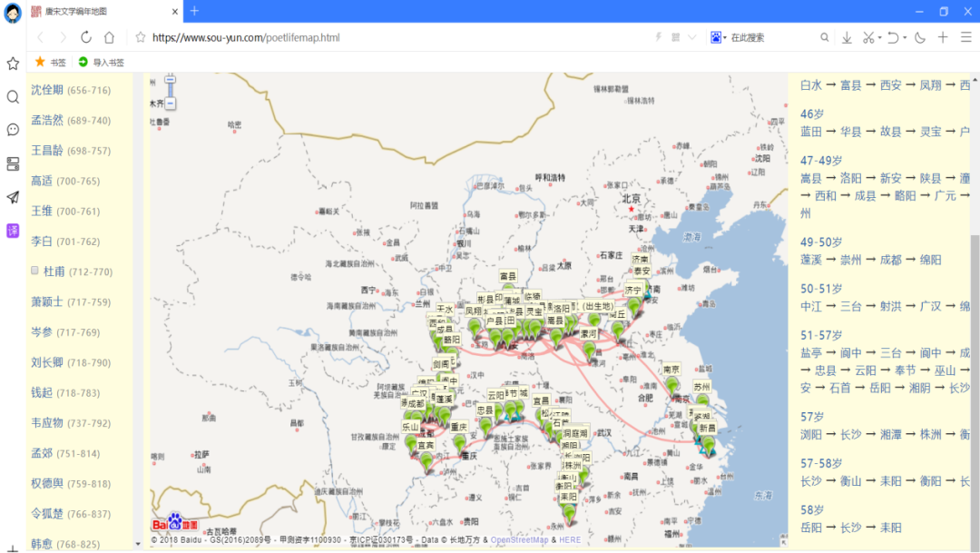The width and height of the screenshot is (980, 553).
Task: Zoom out with the map minus button
Action: tap(170, 104)
